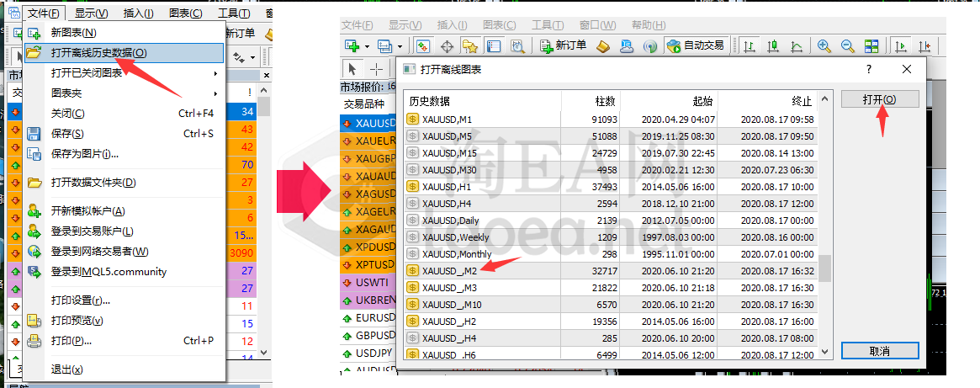Choose 登录到MQL5.community menu entry
Image resolution: width=980 pixels, height=388 pixels.
coord(123,272)
